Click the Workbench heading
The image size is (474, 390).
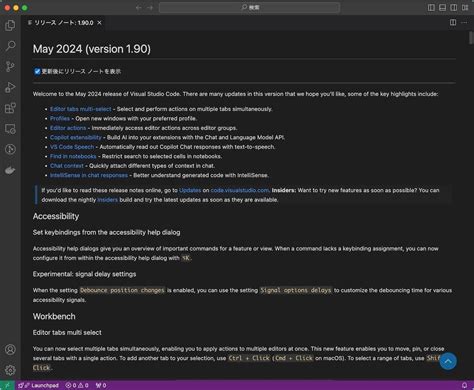54,316
